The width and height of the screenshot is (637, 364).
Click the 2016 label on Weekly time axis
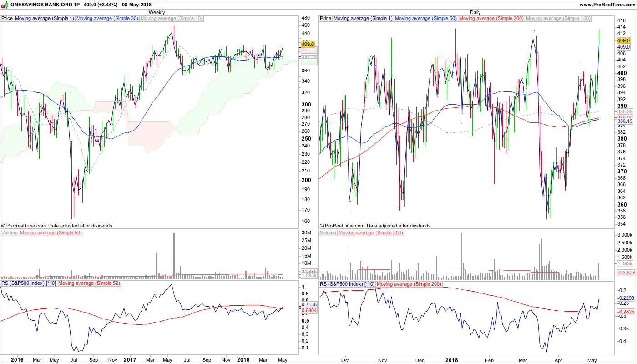click(17, 360)
